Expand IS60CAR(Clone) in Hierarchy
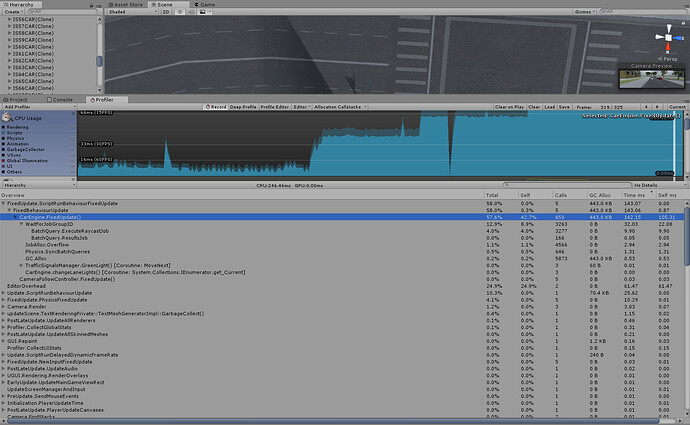The image size is (690, 425). coord(9,47)
